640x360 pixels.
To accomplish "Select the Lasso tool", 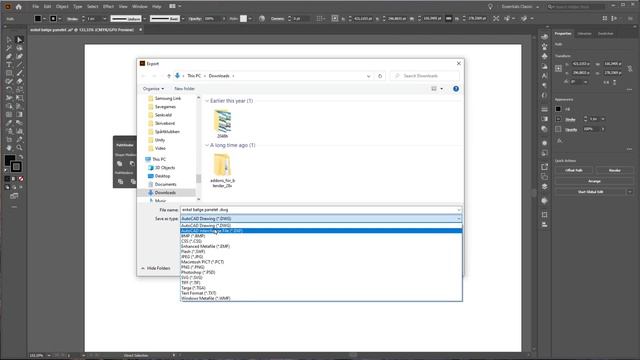I will click(19, 48).
